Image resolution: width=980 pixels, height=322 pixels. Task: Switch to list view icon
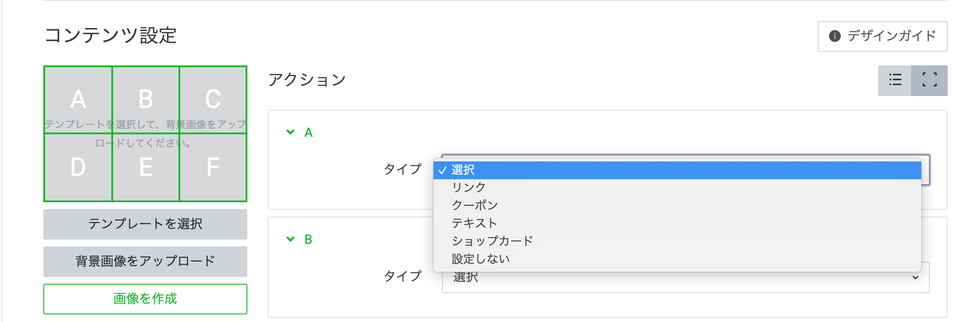point(895,80)
